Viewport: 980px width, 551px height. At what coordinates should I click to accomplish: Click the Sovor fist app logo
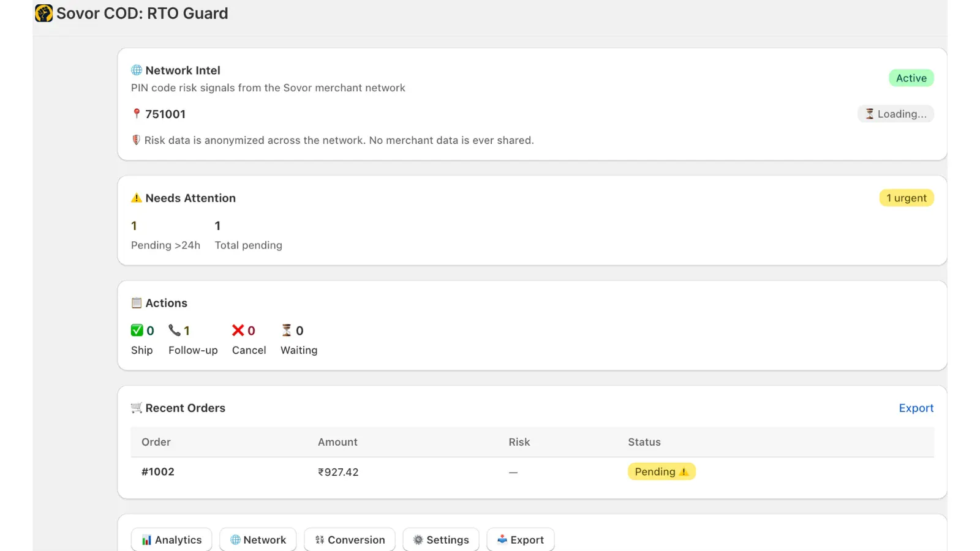click(43, 13)
